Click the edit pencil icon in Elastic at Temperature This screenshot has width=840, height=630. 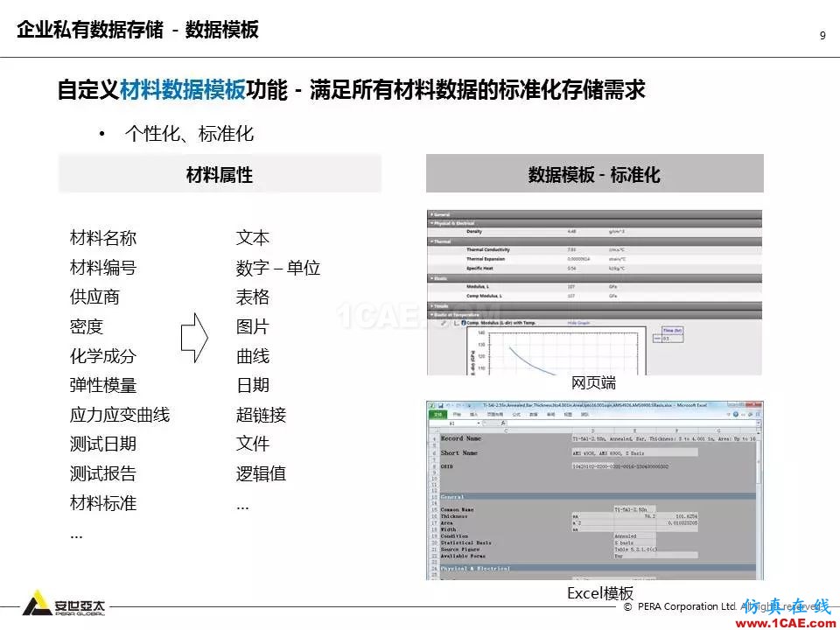pyautogui.click(x=444, y=323)
